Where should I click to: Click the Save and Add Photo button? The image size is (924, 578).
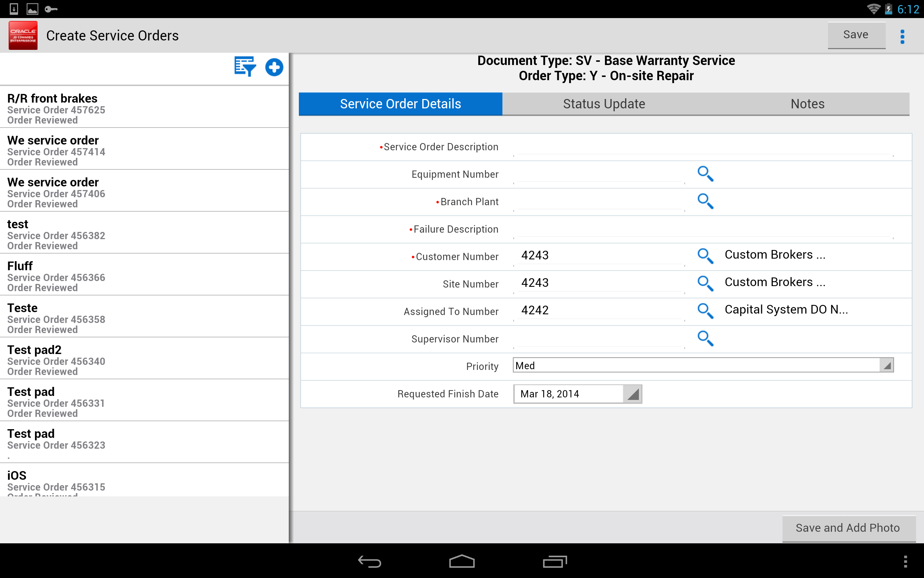point(849,528)
